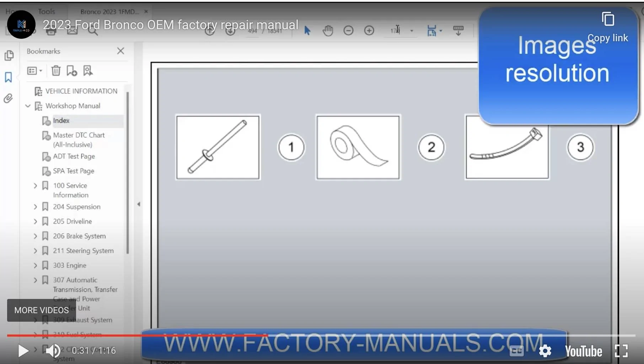This screenshot has width=644, height=364.
Task: Click scrolling mode toolbar icon
Action: click(458, 31)
